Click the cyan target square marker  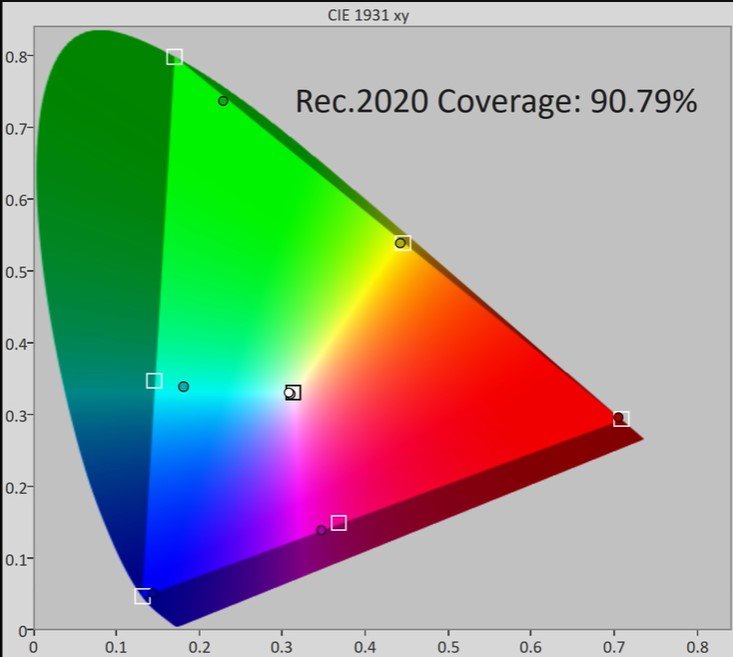(154, 380)
